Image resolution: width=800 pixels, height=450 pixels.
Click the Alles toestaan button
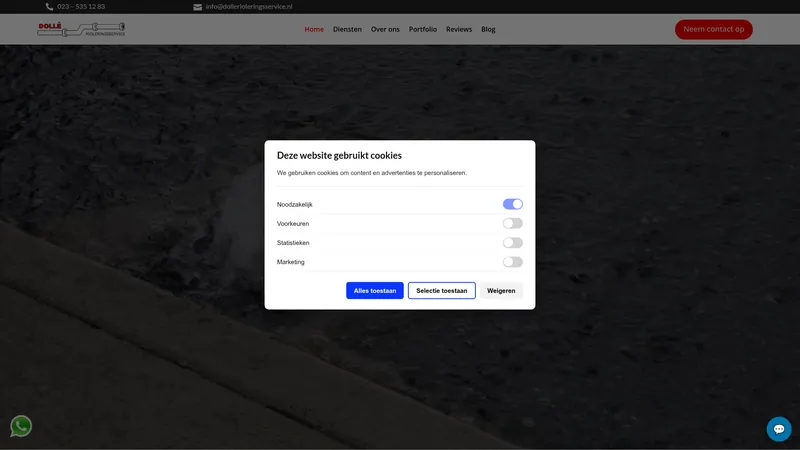374,290
